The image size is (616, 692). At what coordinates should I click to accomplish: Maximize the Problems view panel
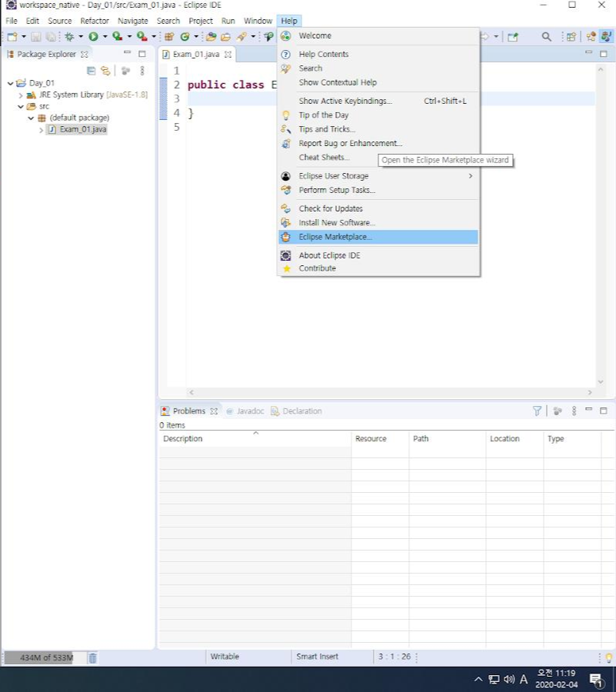[x=603, y=411]
